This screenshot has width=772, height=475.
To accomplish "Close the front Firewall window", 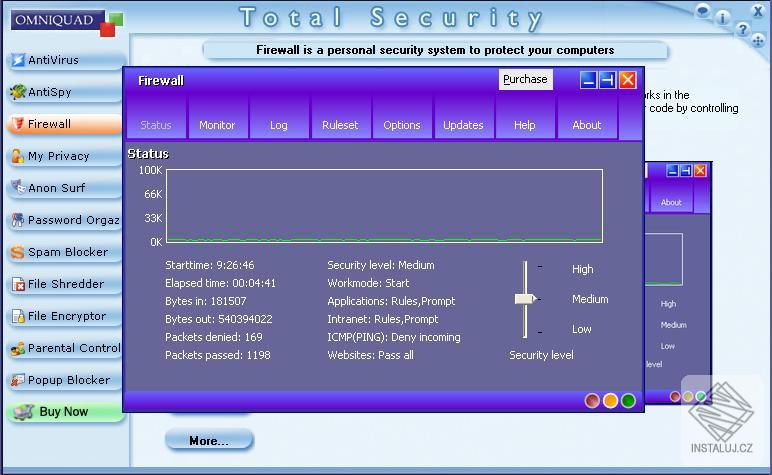I will [x=628, y=80].
